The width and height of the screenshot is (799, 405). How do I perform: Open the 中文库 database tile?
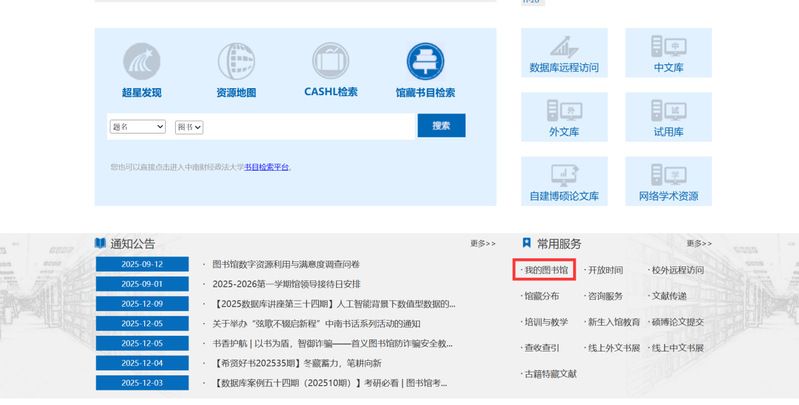point(668,54)
